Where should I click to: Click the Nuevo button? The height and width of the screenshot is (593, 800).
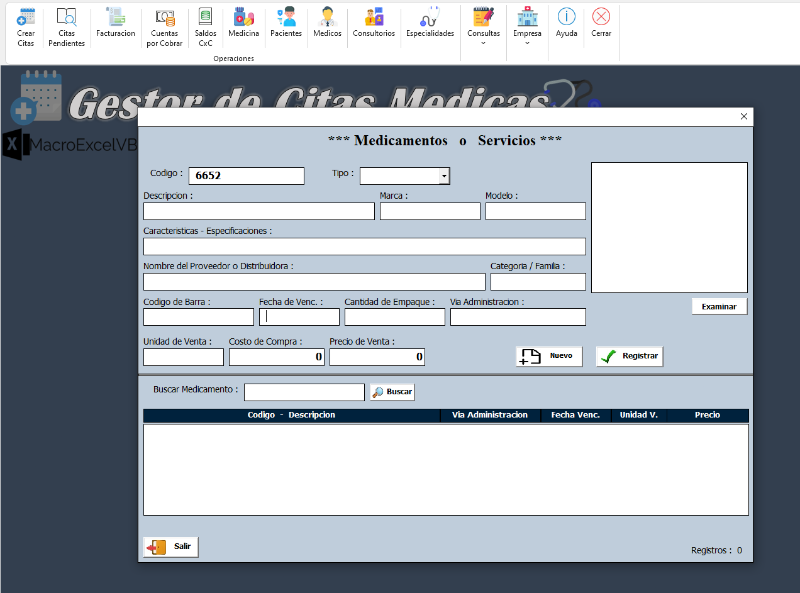click(549, 356)
